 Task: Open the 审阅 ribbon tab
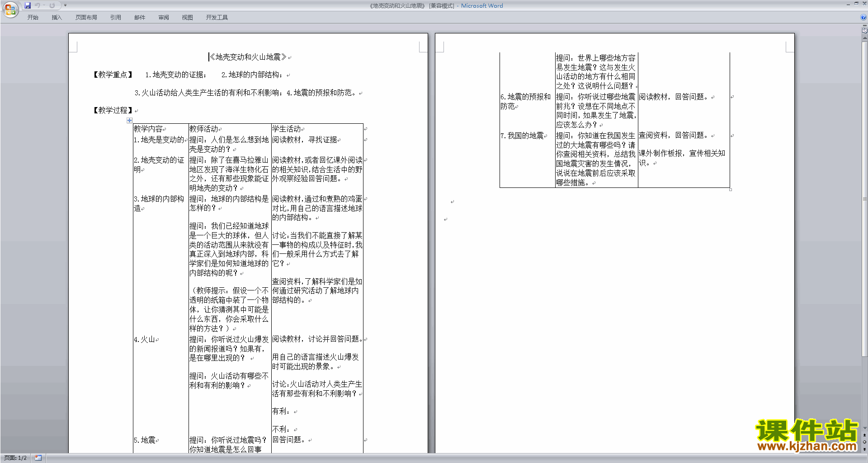164,18
